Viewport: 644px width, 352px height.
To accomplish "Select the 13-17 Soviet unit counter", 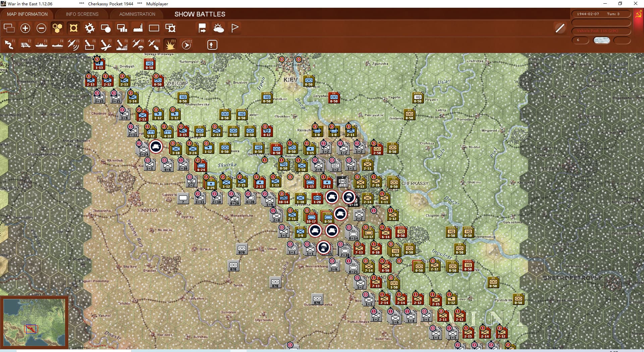I will click(x=368, y=232).
